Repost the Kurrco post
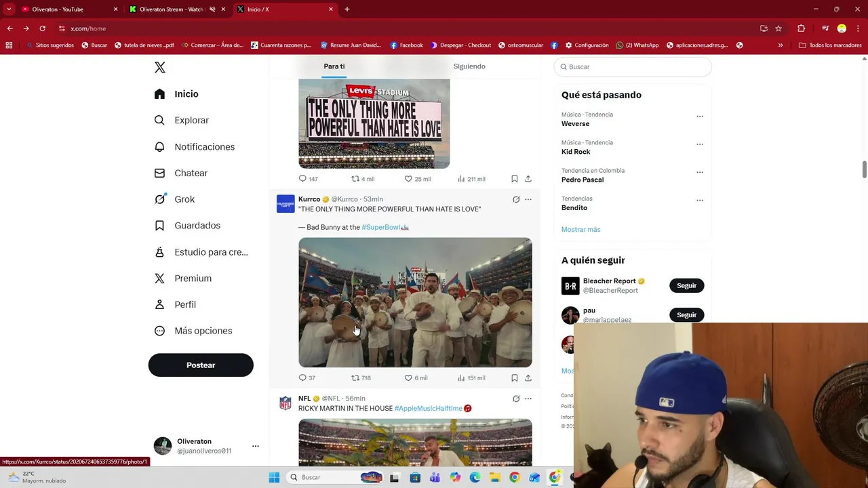 point(361,378)
